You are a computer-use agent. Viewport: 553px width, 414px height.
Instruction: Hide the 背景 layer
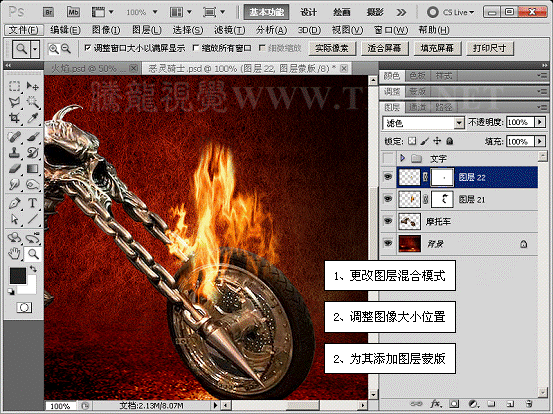(x=388, y=243)
